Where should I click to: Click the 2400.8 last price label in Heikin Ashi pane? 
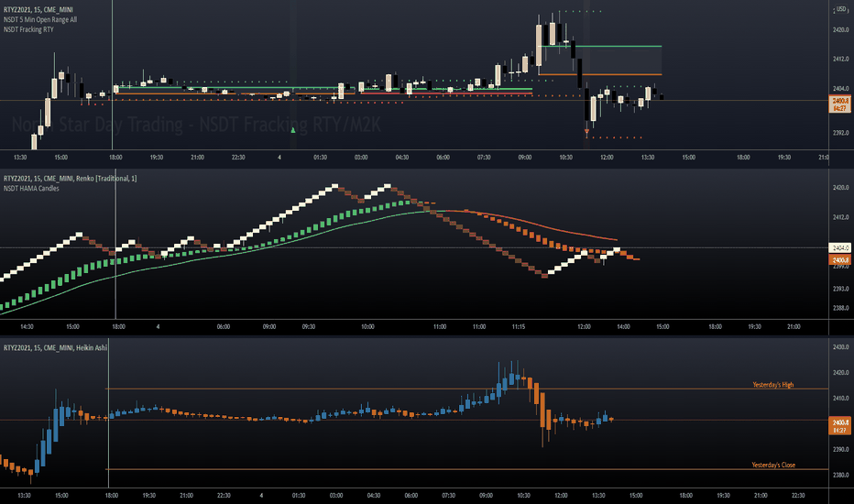pyautogui.click(x=839, y=426)
